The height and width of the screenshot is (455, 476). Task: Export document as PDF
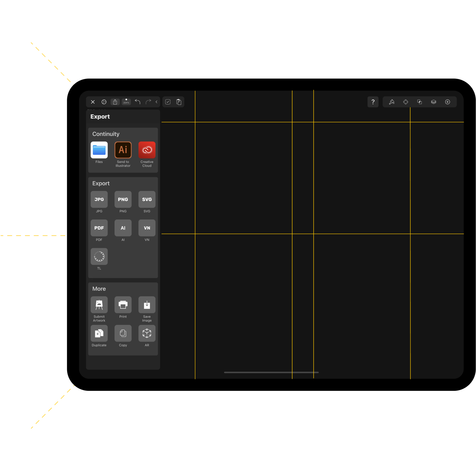tap(99, 228)
